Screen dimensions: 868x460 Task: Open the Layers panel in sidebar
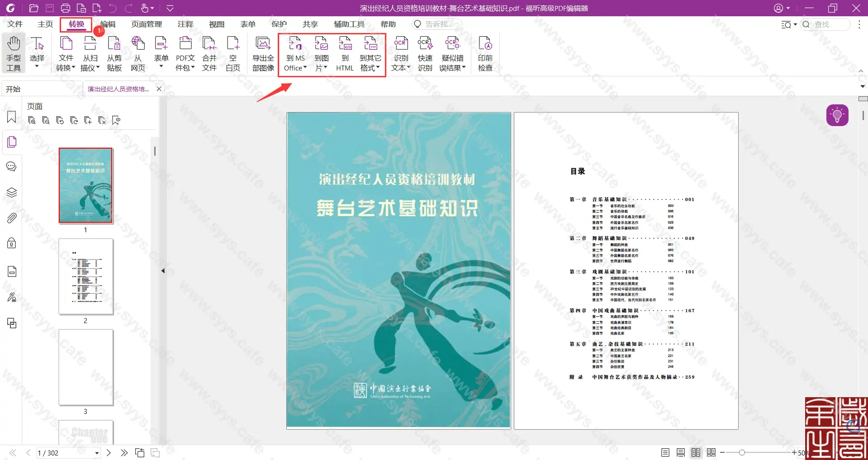(x=11, y=192)
